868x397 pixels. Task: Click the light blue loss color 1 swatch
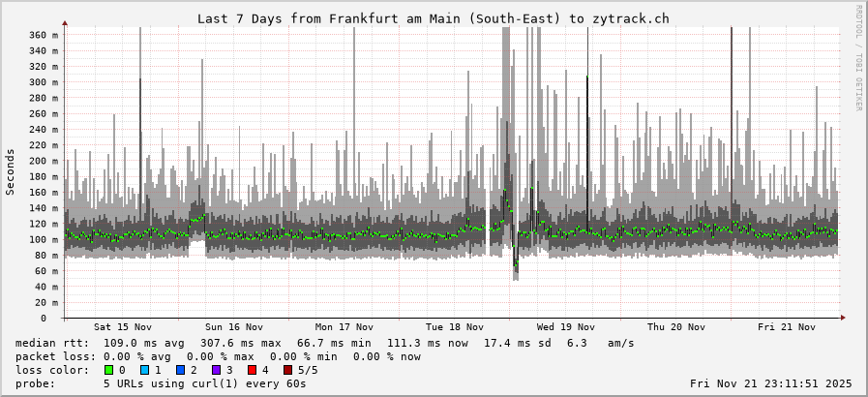144,370
